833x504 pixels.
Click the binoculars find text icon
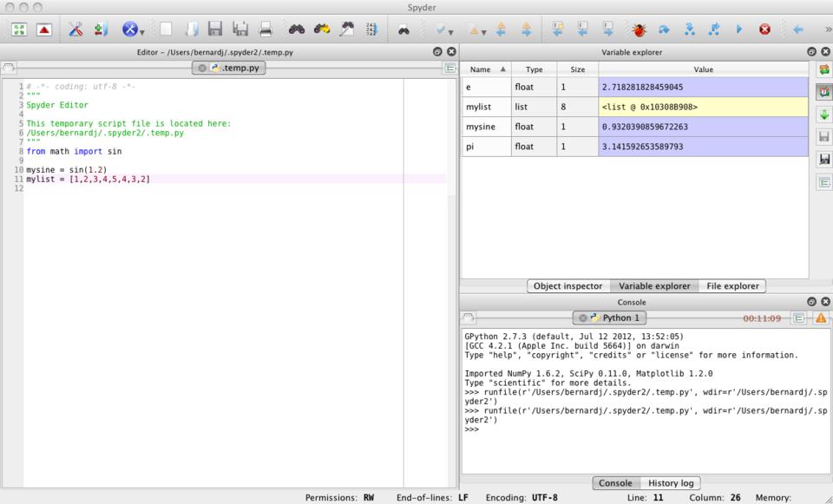pyautogui.click(x=295, y=29)
